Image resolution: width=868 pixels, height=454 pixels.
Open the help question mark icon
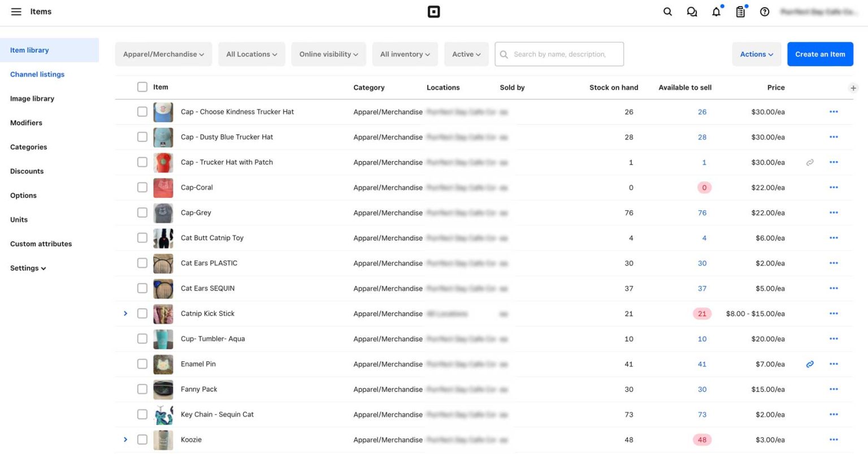tap(765, 11)
